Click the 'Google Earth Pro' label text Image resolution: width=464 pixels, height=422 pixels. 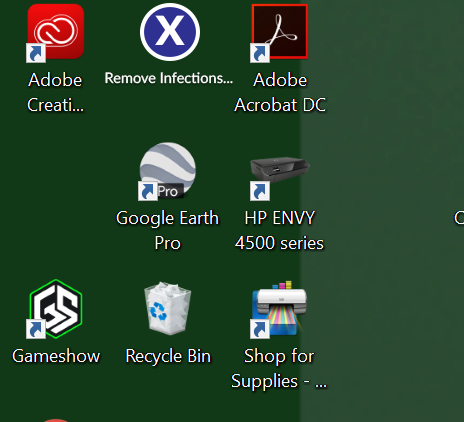(167, 230)
